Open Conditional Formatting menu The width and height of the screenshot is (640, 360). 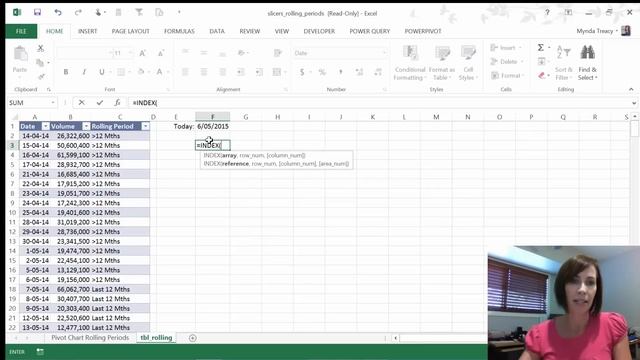(x=410, y=62)
